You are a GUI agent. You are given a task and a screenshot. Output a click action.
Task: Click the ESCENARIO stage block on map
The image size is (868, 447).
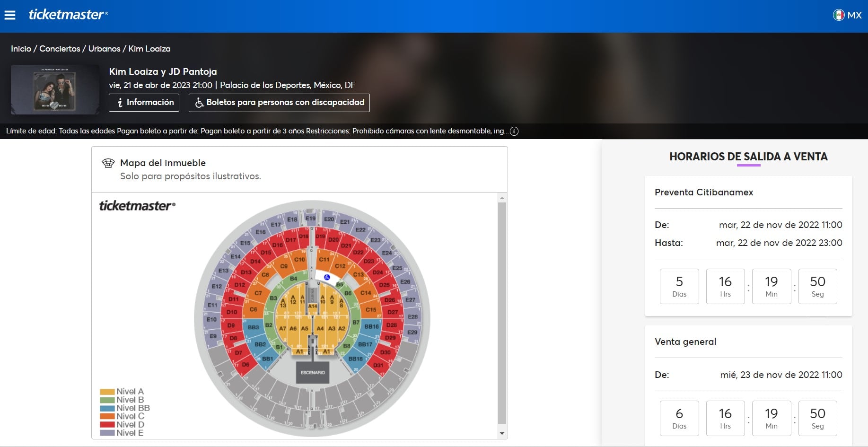(x=313, y=372)
